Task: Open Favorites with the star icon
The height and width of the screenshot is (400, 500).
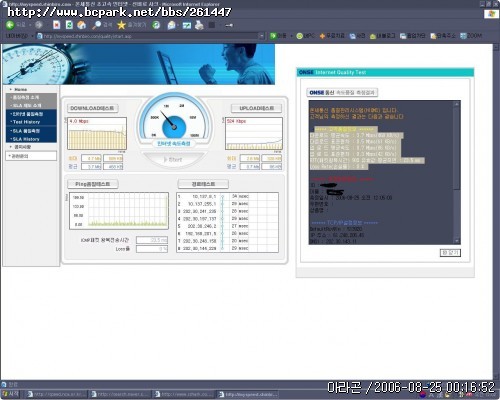Action: tap(122, 25)
